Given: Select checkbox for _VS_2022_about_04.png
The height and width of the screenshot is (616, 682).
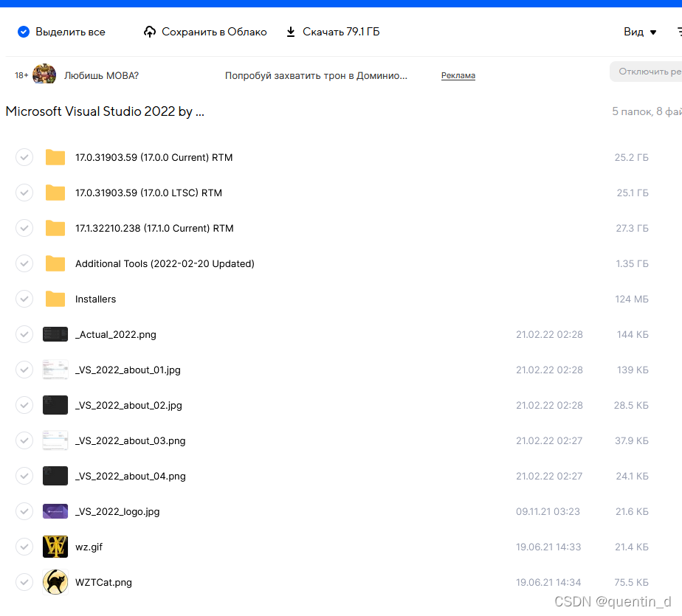Looking at the screenshot, I should click(x=24, y=476).
